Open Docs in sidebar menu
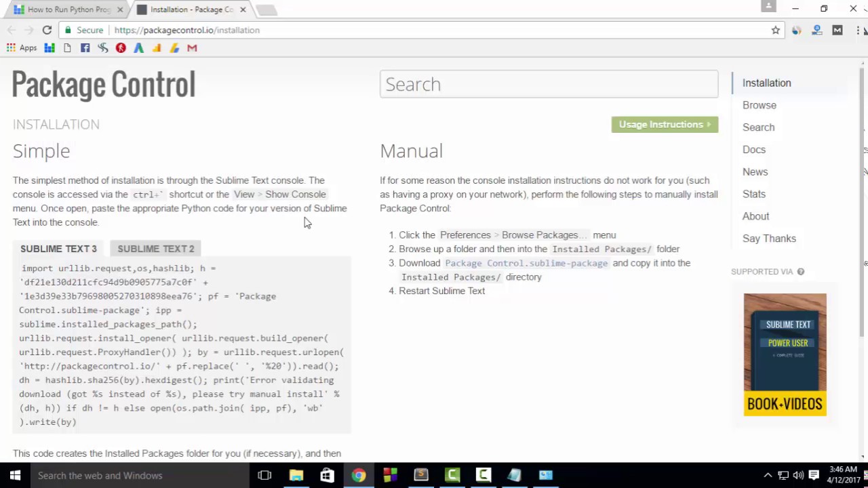Viewport: 868px width, 488px height. [x=754, y=150]
